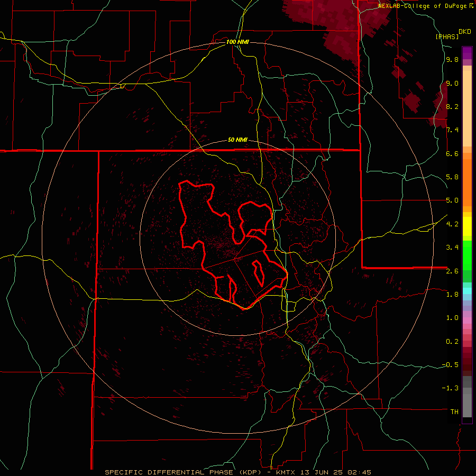Click the [PHAS] units label above scale
The image size is (476, 476).
(447, 36)
